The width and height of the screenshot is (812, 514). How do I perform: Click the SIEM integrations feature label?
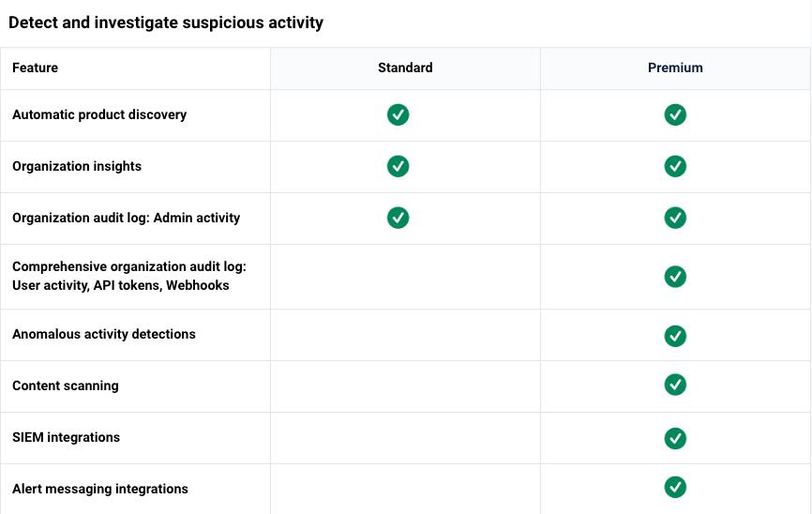(66, 437)
